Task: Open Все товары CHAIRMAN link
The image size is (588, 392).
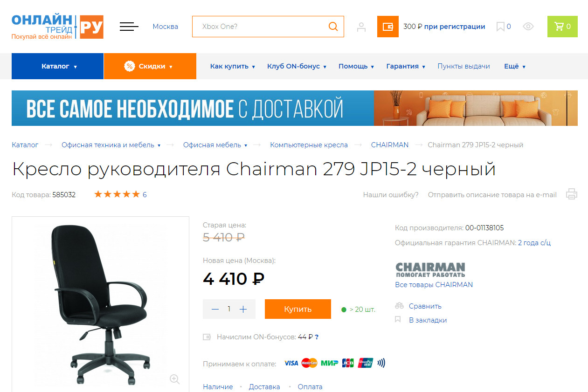Action: (x=434, y=285)
